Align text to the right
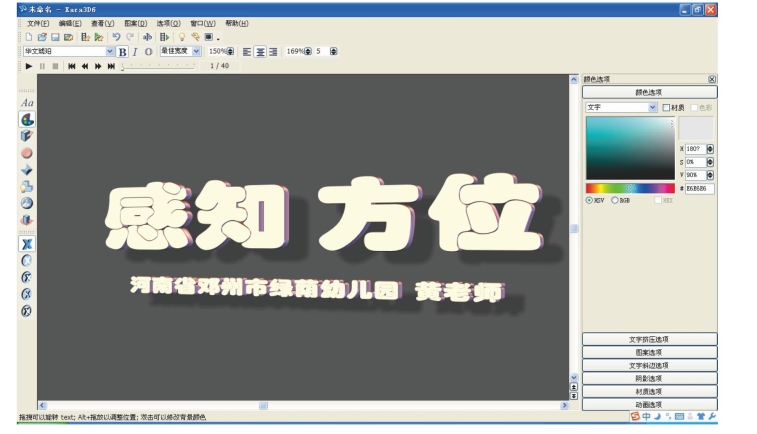 click(x=273, y=52)
